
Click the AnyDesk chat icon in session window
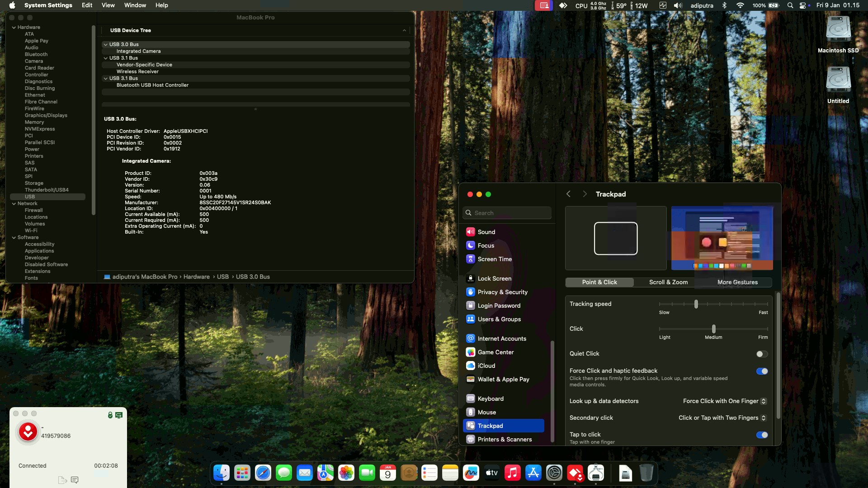75,480
